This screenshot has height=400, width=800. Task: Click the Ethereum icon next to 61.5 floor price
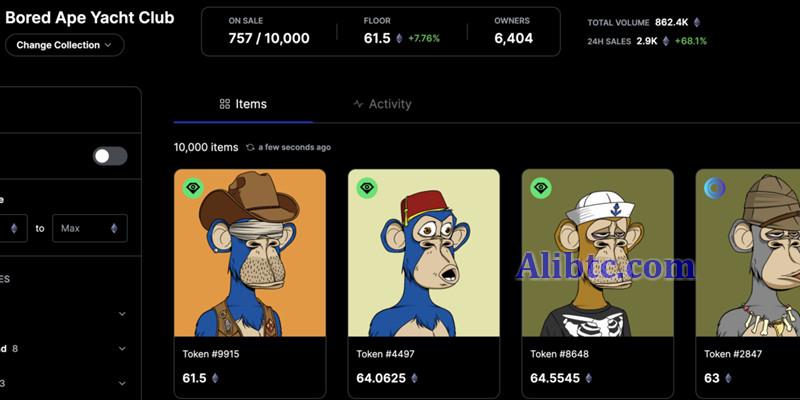pyautogui.click(x=399, y=38)
